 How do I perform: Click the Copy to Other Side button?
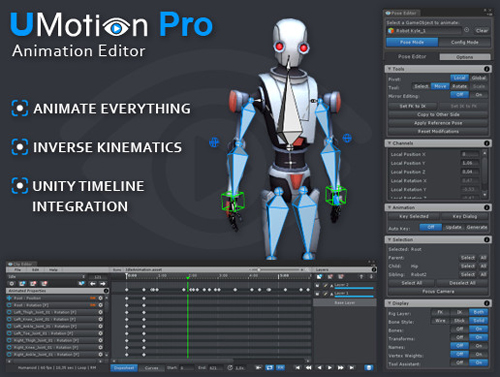(438, 114)
